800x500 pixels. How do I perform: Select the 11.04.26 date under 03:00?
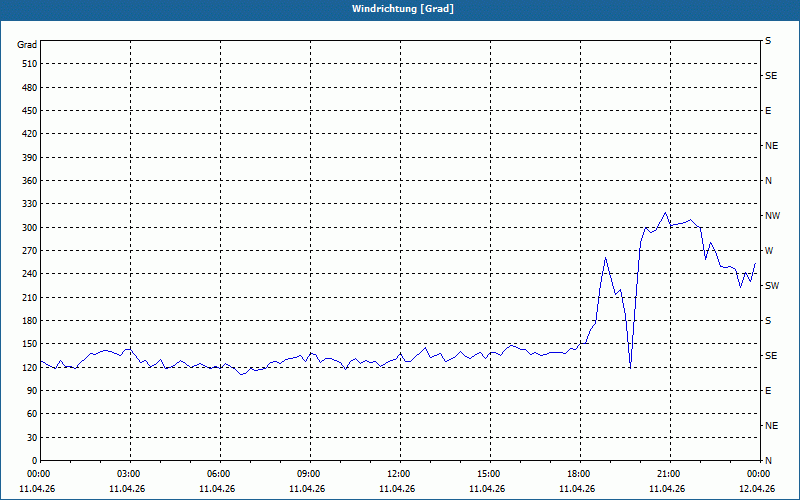[x=127, y=489]
